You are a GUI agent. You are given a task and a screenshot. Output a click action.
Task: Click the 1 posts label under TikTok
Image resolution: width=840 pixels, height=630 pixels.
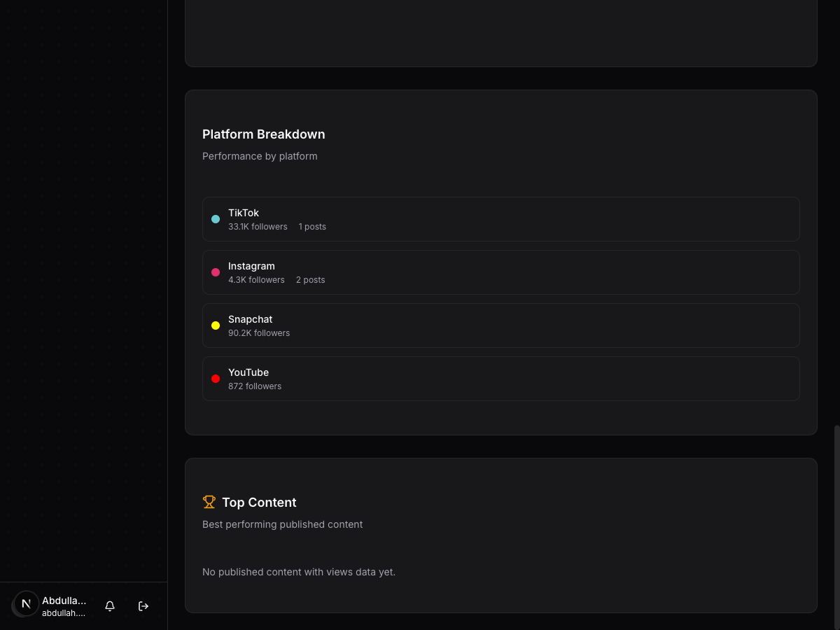(312, 226)
